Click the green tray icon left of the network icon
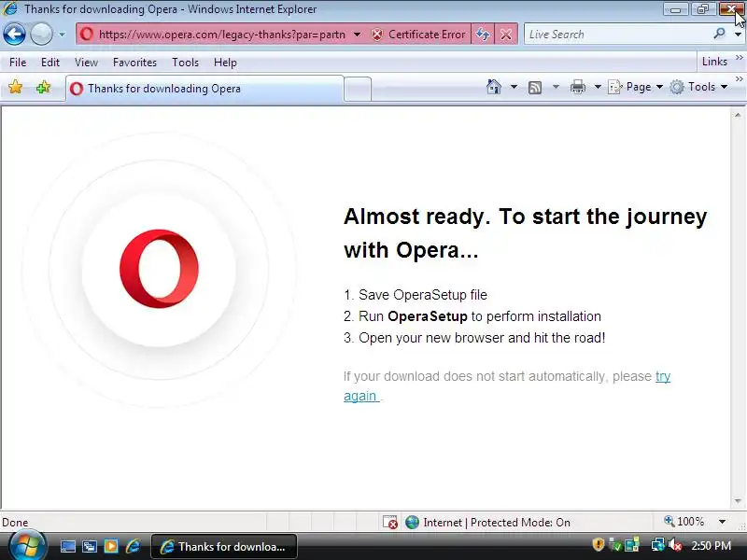747x560 pixels. tap(632, 544)
